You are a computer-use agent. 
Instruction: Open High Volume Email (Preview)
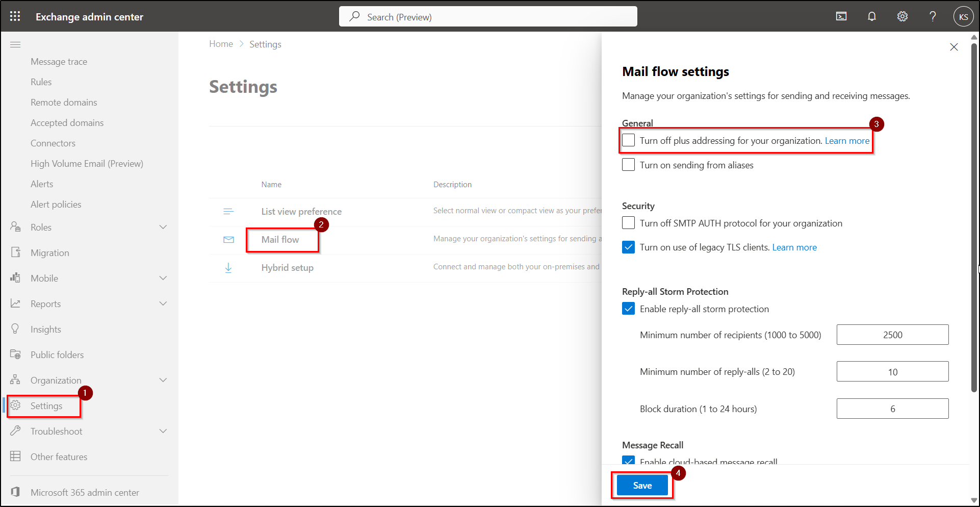point(87,164)
